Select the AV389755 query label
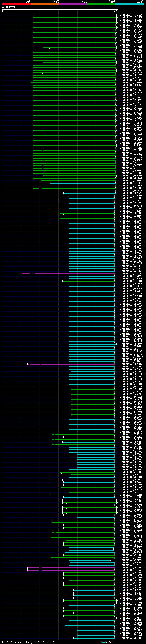The image size is (146, 644). click(x=8, y=7)
